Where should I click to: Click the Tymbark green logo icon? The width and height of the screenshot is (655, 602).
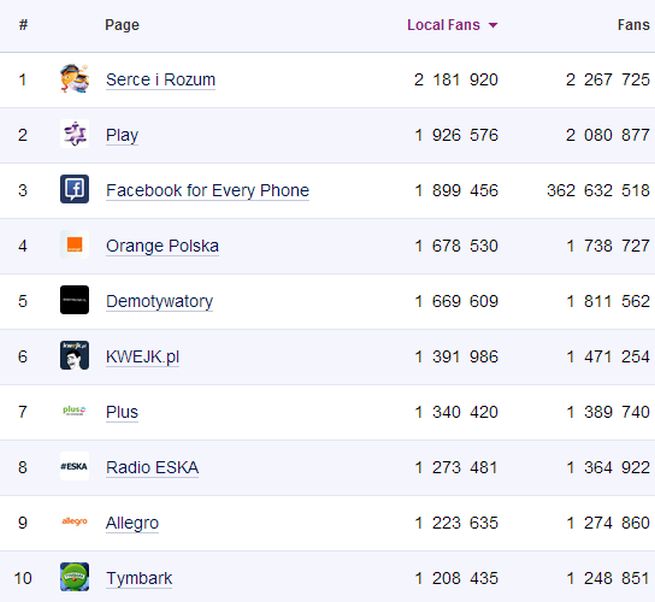pyautogui.click(x=74, y=577)
